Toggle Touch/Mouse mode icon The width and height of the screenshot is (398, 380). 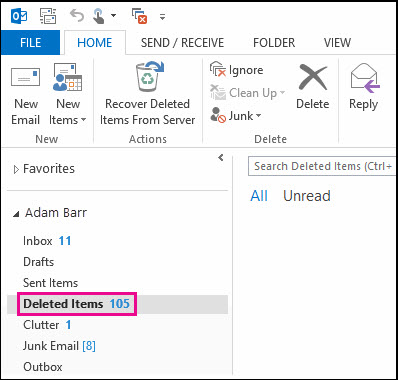tap(100, 16)
